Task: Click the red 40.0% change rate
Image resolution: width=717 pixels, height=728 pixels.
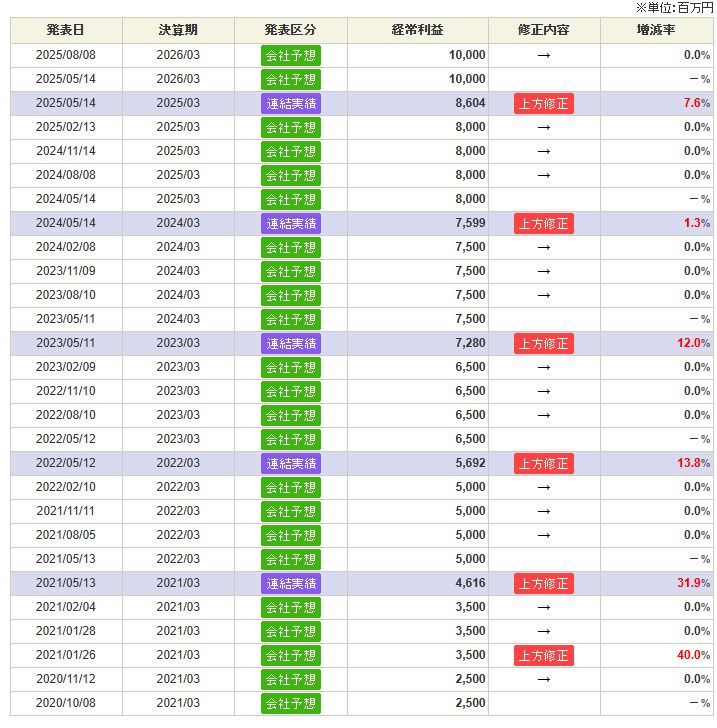Action: pyautogui.click(x=693, y=655)
